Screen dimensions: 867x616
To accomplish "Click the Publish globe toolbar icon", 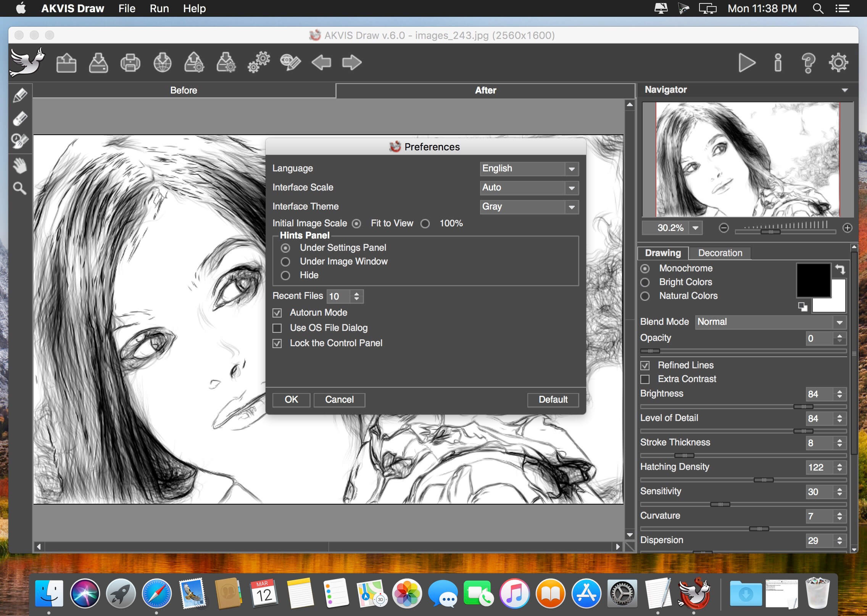I will (163, 63).
